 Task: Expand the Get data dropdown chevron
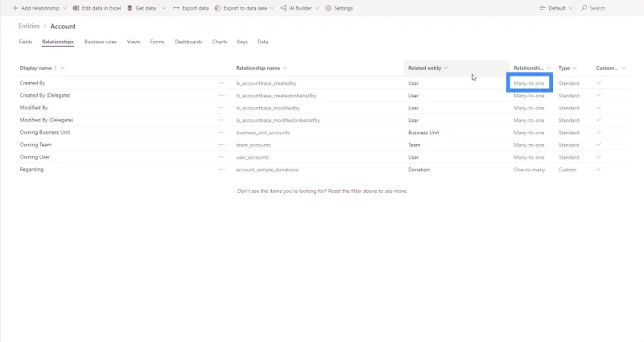point(164,8)
